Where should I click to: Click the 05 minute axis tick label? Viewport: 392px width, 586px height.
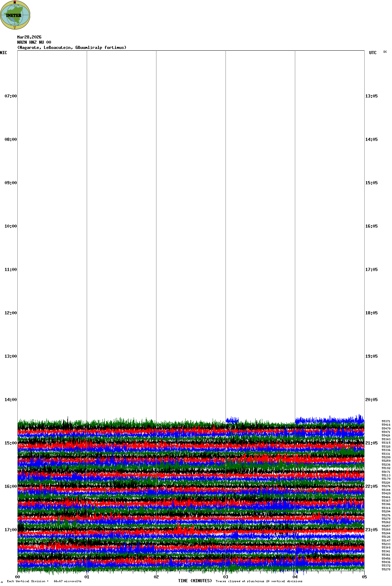[x=364, y=577]
